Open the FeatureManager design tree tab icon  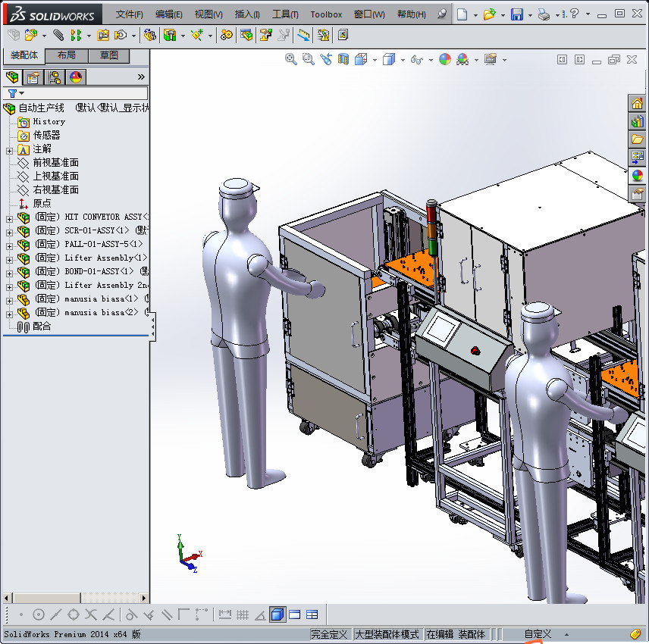coord(12,77)
